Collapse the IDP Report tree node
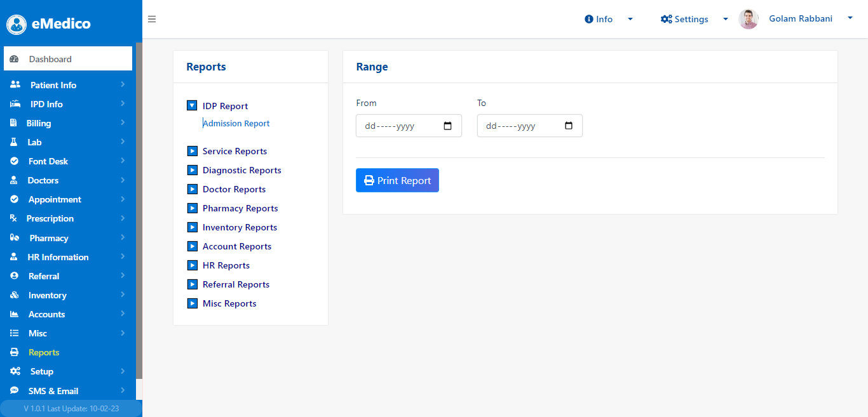Viewport: 868px width, 417px height. (x=192, y=106)
